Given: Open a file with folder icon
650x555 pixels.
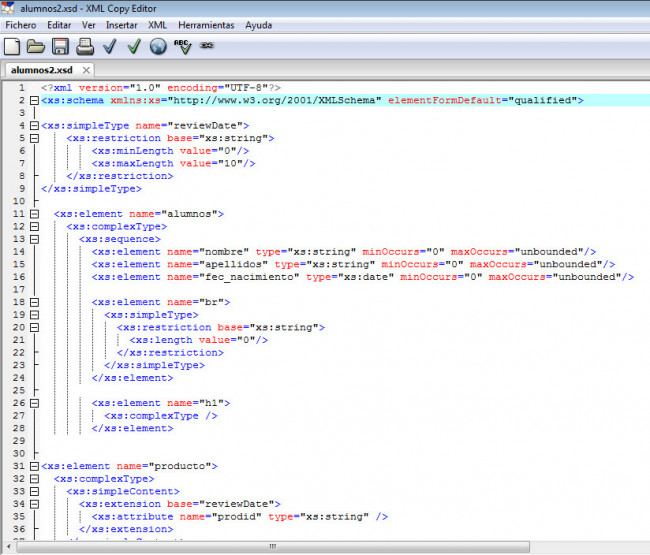Looking at the screenshot, I should pyautogui.click(x=36, y=46).
